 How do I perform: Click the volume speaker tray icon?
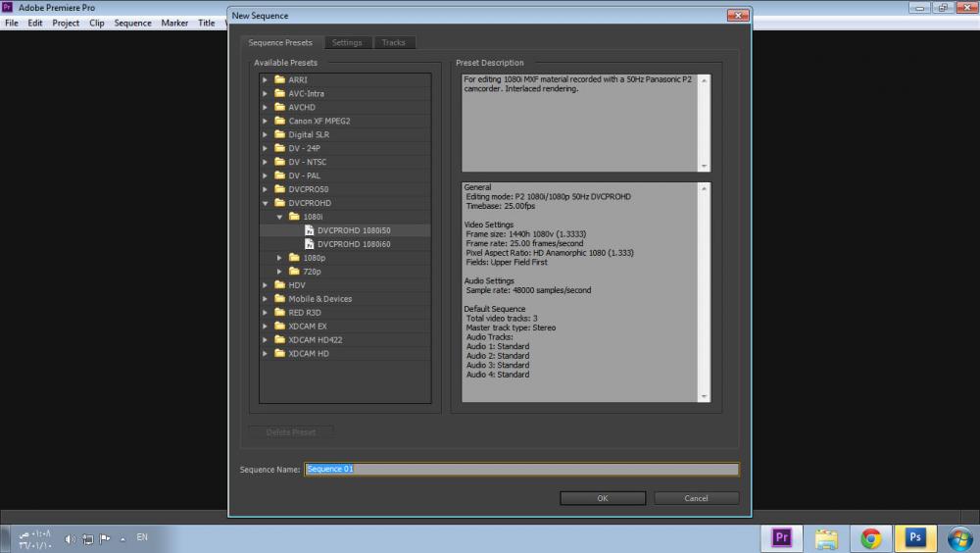[70, 538]
